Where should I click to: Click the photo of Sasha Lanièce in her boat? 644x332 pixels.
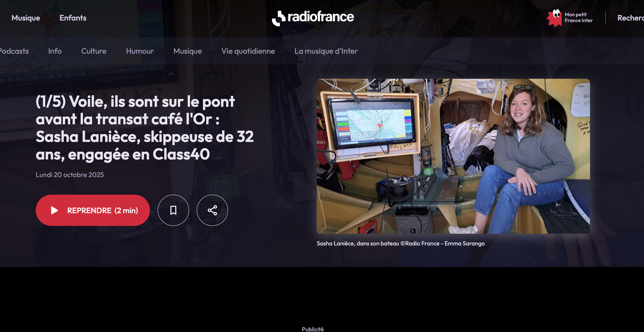(453, 156)
